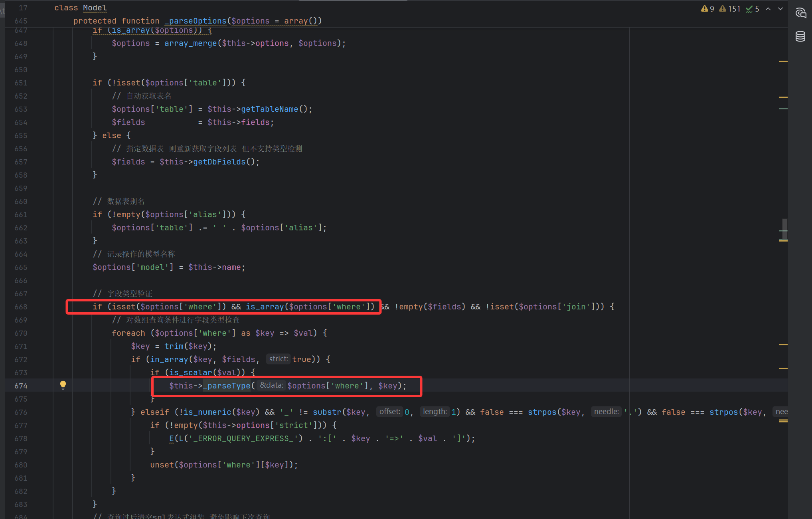The image size is (812, 519).
Task: Click line number 668 in gutter
Action: click(x=21, y=307)
